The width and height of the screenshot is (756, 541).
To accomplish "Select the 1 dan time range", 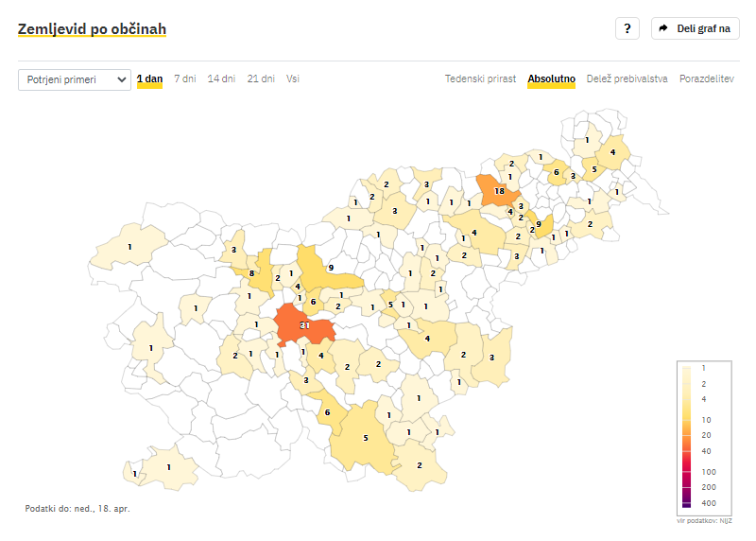I will pos(149,79).
